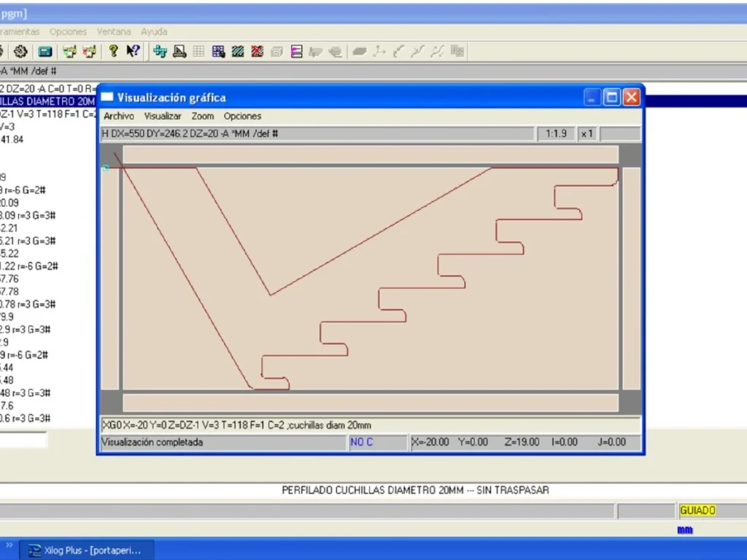Click the grayed dashed zigzag line icon
Screen dimensions: 747x560
(438, 52)
